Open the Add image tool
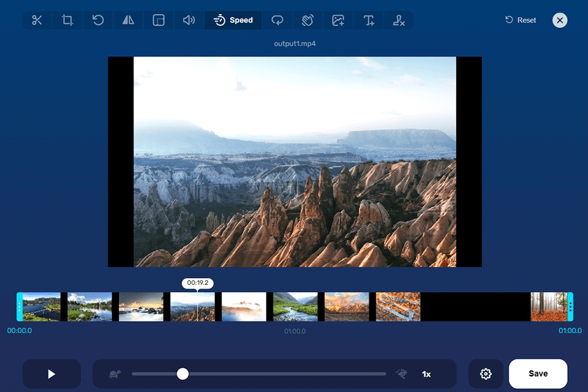The width and height of the screenshot is (588, 392). [x=338, y=20]
